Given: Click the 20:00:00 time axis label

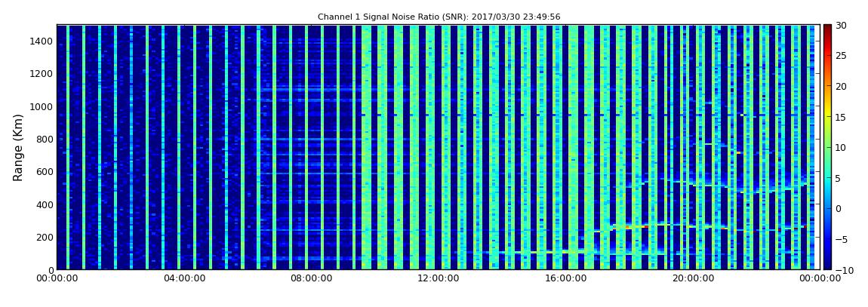Looking at the screenshot, I should point(691,279).
